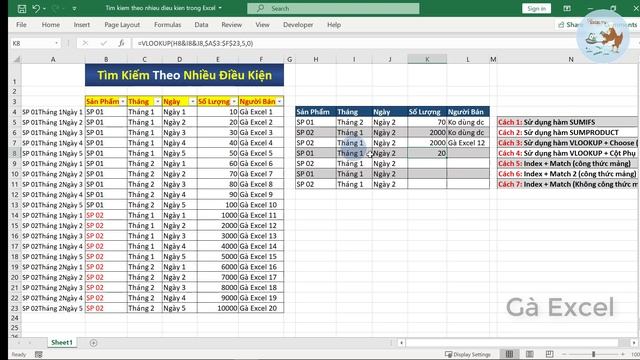
Task: Click the Search box
Action: [333, 8]
